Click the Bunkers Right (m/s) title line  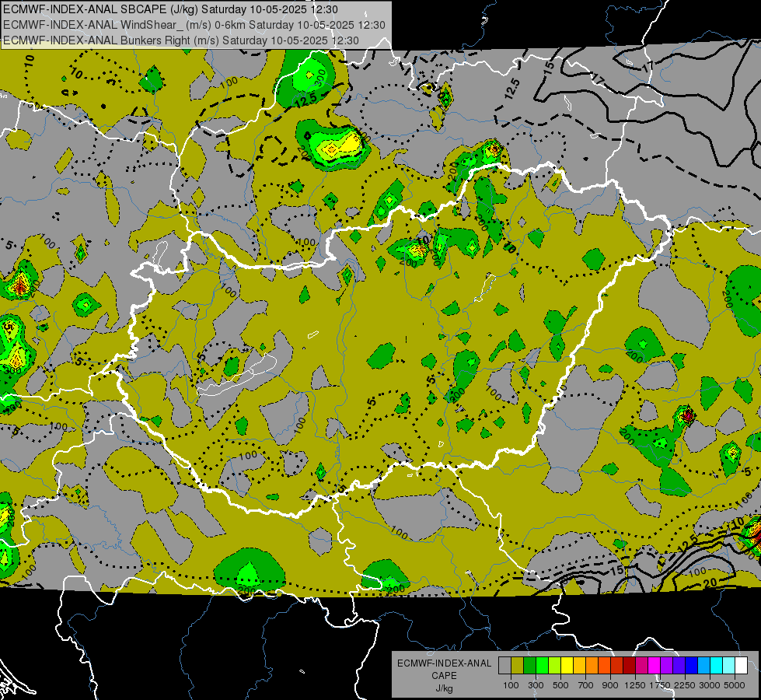click(x=181, y=40)
